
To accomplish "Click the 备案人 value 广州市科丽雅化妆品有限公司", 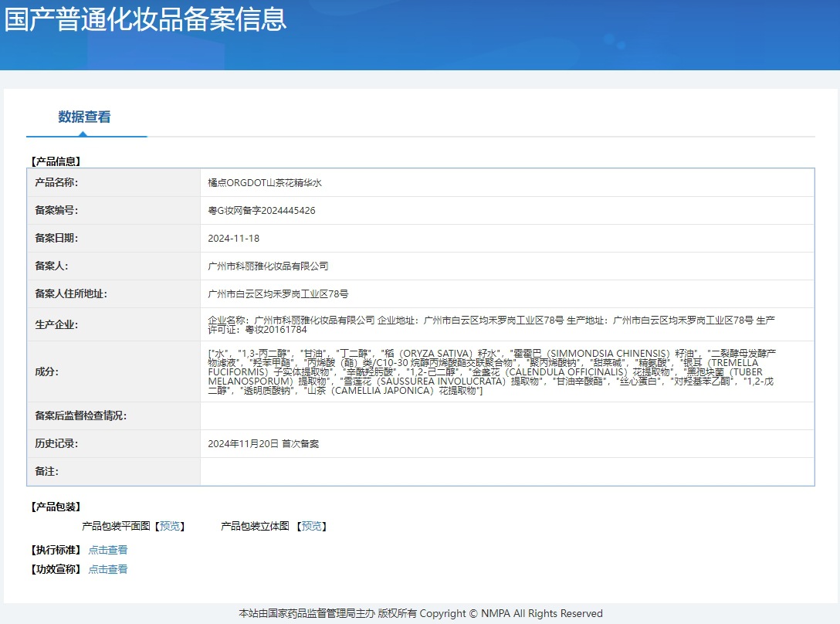I will 268,266.
